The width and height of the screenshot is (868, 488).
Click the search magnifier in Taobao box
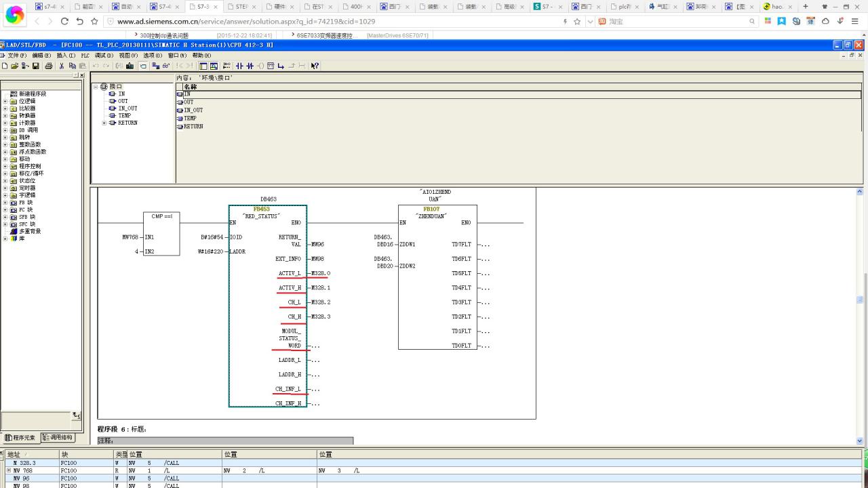point(752,21)
